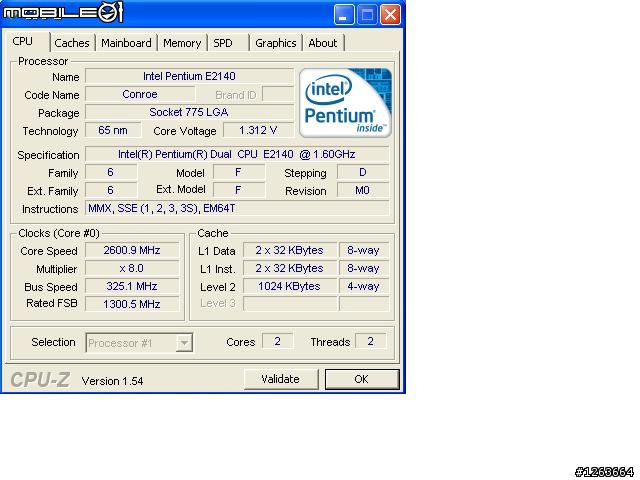Switch to the Caches tab

[72, 43]
